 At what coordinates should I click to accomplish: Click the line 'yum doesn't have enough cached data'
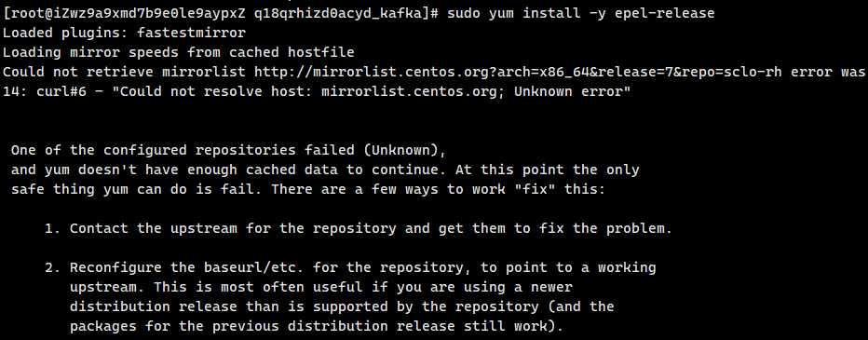point(325,170)
